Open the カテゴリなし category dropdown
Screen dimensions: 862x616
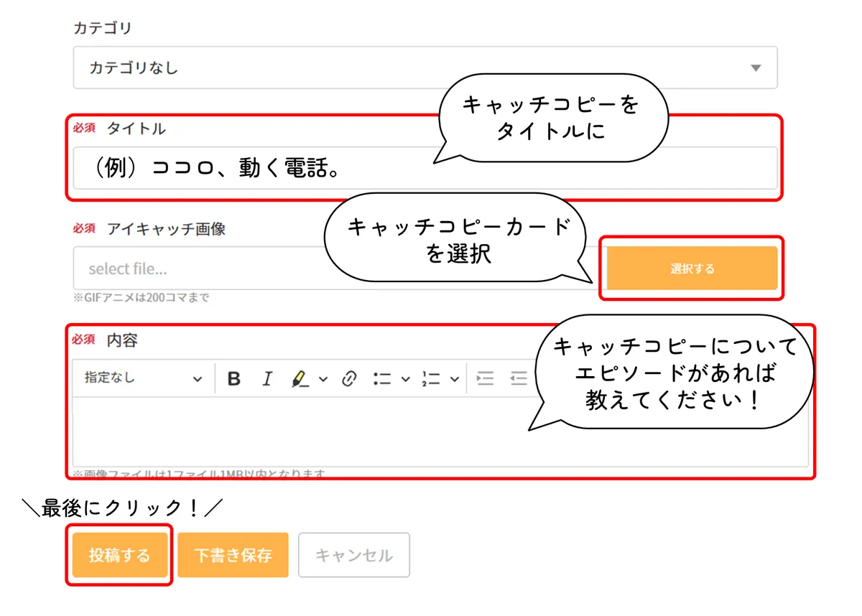click(425, 68)
